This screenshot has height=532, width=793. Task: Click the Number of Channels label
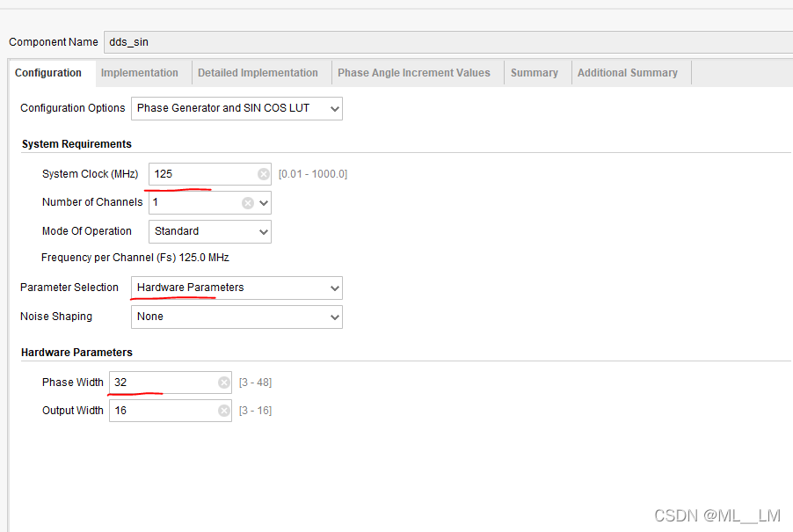(x=92, y=202)
